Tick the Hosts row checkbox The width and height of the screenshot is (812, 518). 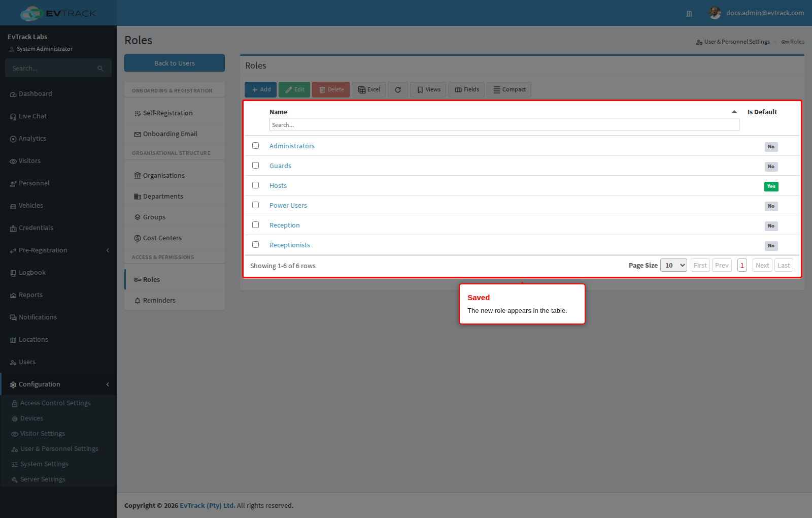tap(256, 185)
